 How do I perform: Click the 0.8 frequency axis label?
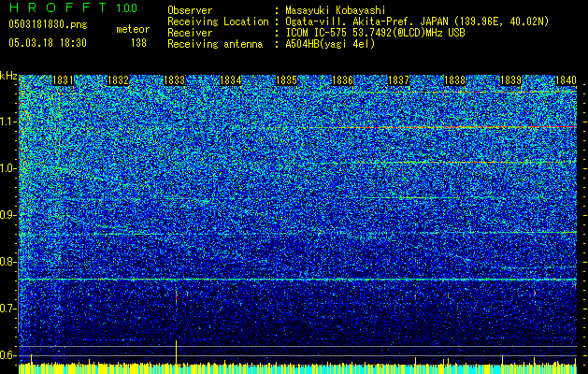coord(8,262)
